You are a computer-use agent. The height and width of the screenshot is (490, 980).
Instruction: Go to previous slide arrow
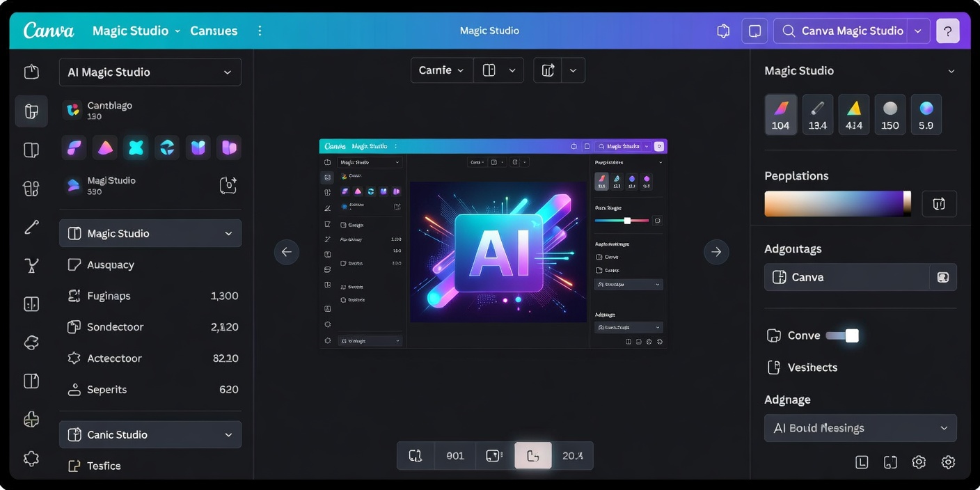pos(287,252)
